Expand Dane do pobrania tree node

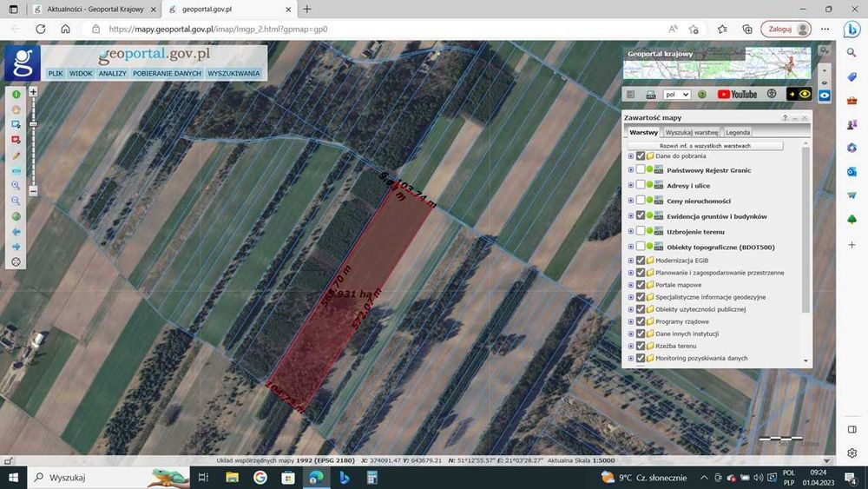(630, 156)
